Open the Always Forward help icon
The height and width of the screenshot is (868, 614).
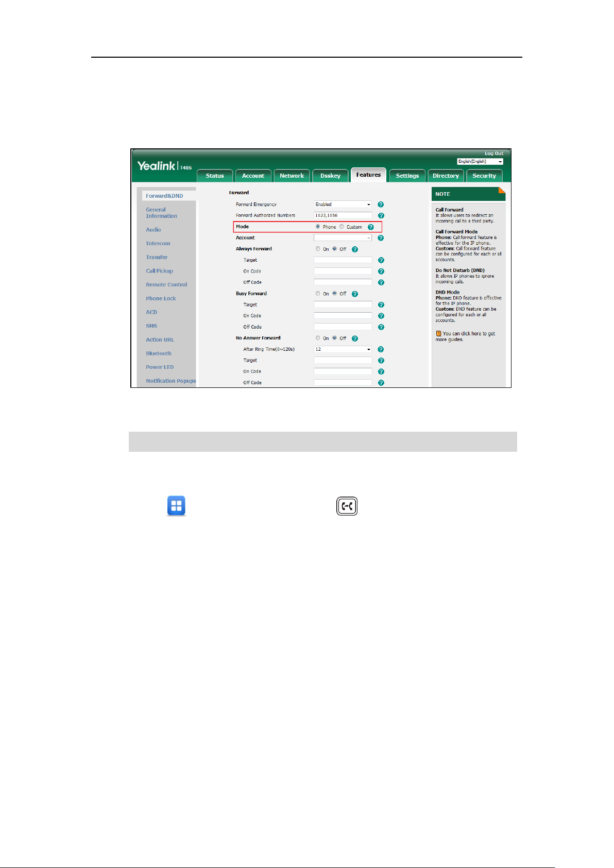click(355, 249)
